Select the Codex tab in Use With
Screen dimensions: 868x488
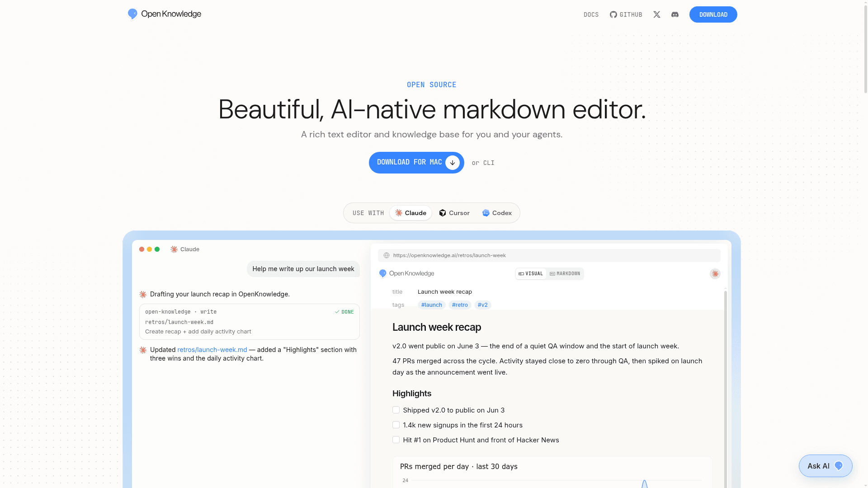coord(497,213)
